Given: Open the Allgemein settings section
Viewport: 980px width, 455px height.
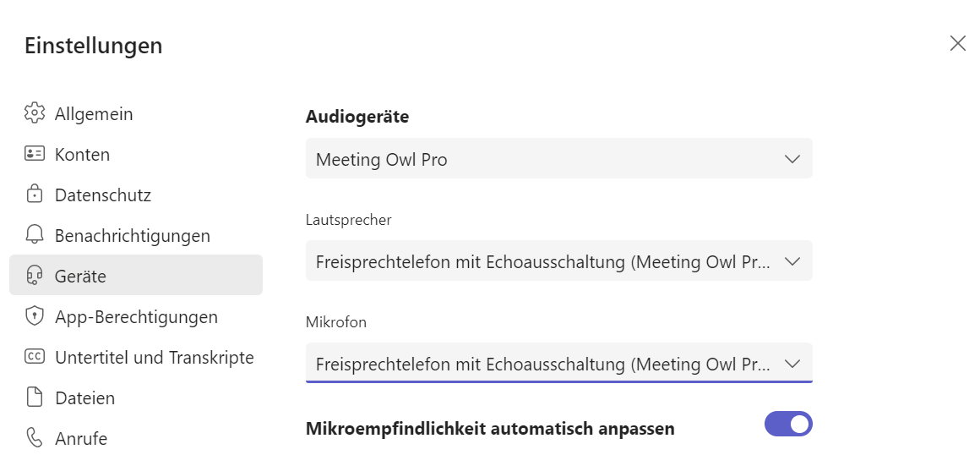Looking at the screenshot, I should (94, 113).
